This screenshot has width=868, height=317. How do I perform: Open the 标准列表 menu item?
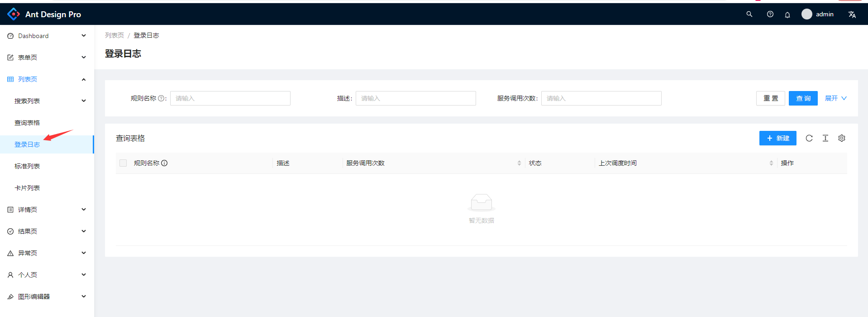[47, 166]
